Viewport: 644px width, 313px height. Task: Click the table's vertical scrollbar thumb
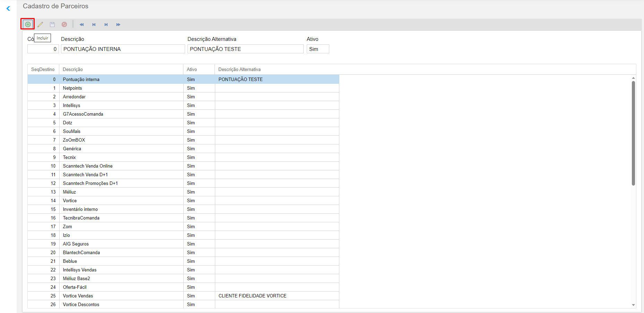[633, 133]
